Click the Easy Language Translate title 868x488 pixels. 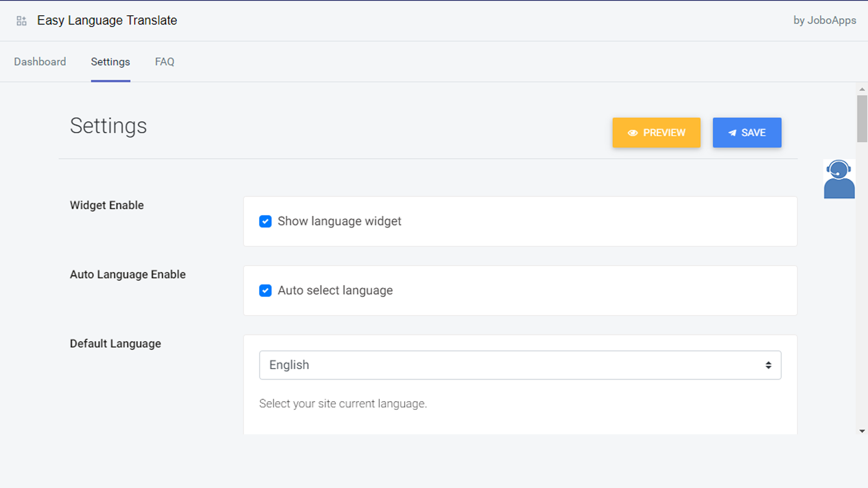tap(107, 21)
